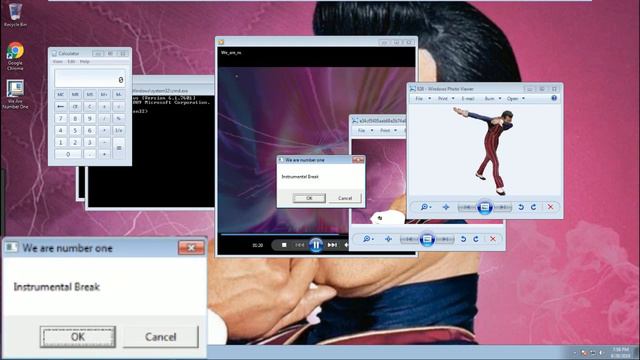Stop playback in the media player

pos(284,245)
